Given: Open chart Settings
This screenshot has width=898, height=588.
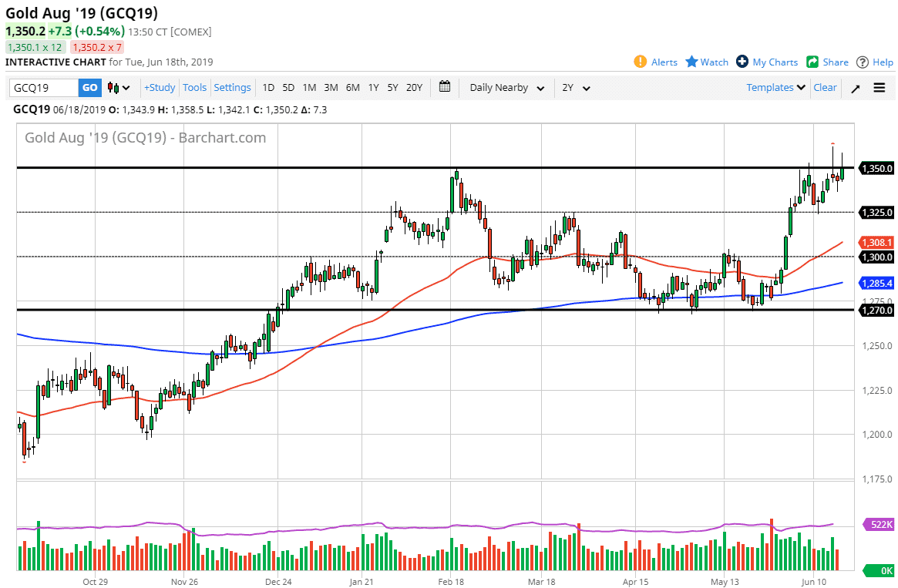Looking at the screenshot, I should (x=232, y=88).
